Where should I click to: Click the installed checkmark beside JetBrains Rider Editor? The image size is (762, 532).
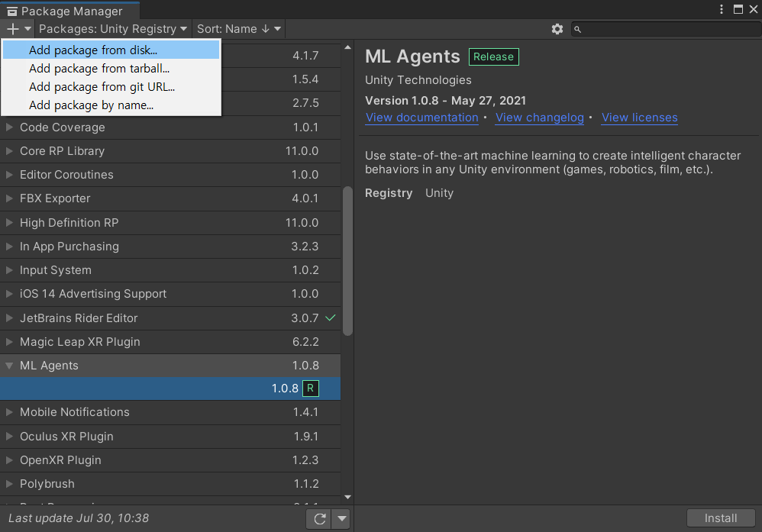click(331, 318)
